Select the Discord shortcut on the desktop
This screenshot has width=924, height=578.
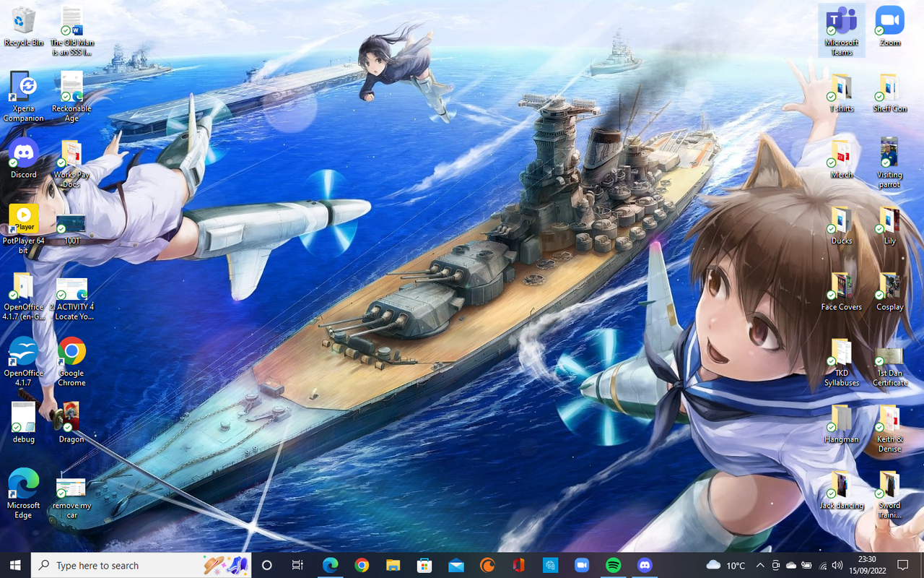[x=24, y=158]
